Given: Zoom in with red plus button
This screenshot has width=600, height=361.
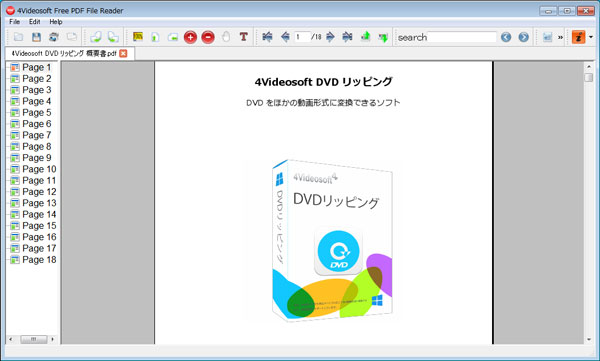Looking at the screenshot, I should pos(190,37).
